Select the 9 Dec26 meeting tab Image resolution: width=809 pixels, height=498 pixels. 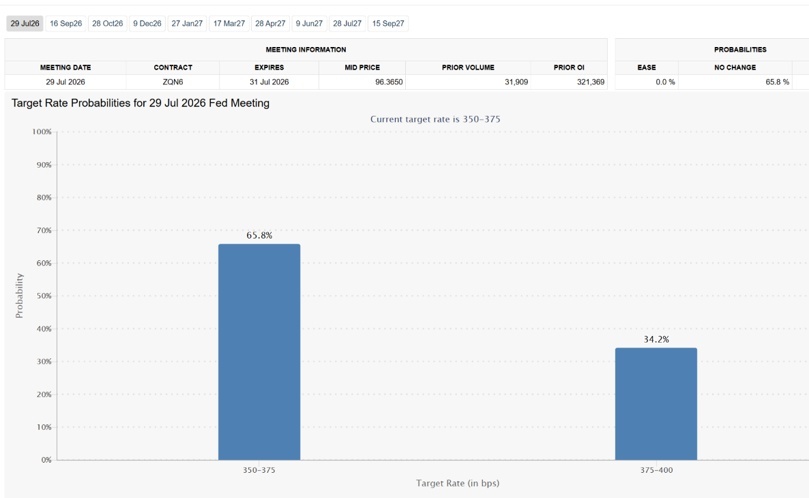[x=147, y=23]
